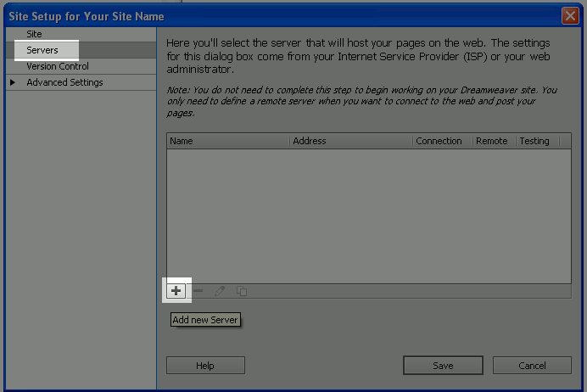Screen dimensions: 587x392
Task: Click the Name column header
Action: [182, 141]
